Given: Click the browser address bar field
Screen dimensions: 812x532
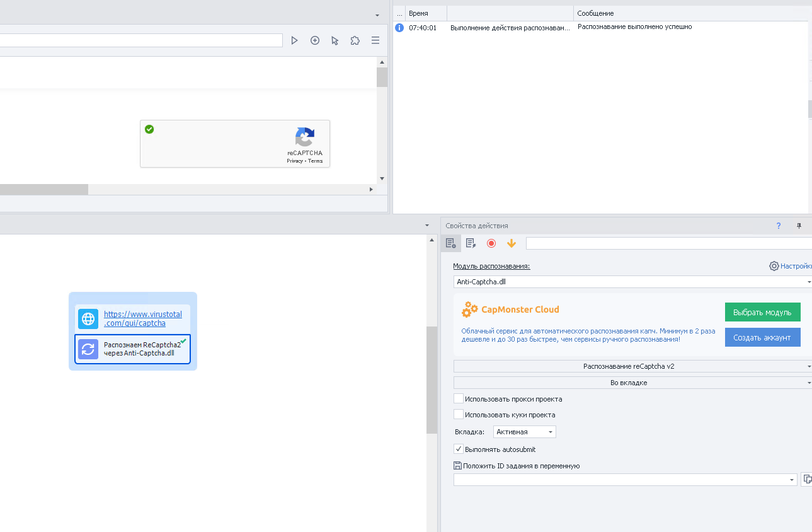Looking at the screenshot, I should 141,40.
